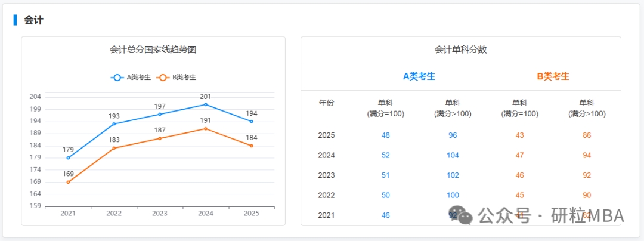Screen dimensions: 644x241
Task: Click the orange B类考生 table header
Action: [x=553, y=76]
